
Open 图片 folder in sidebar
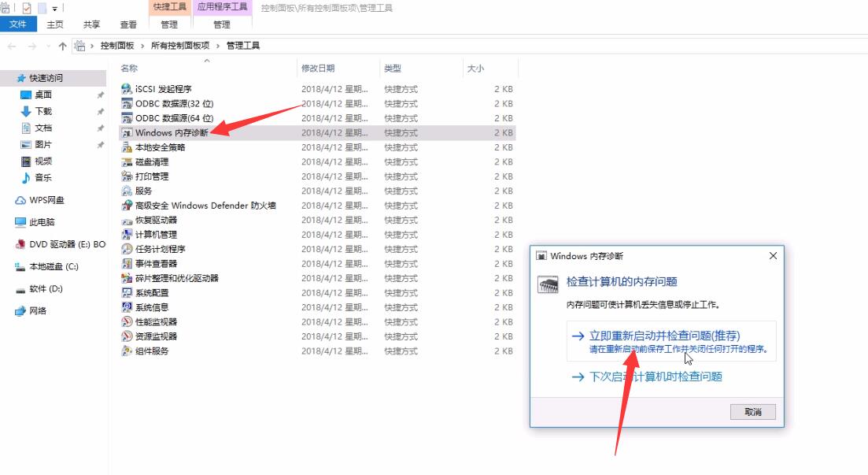point(43,145)
